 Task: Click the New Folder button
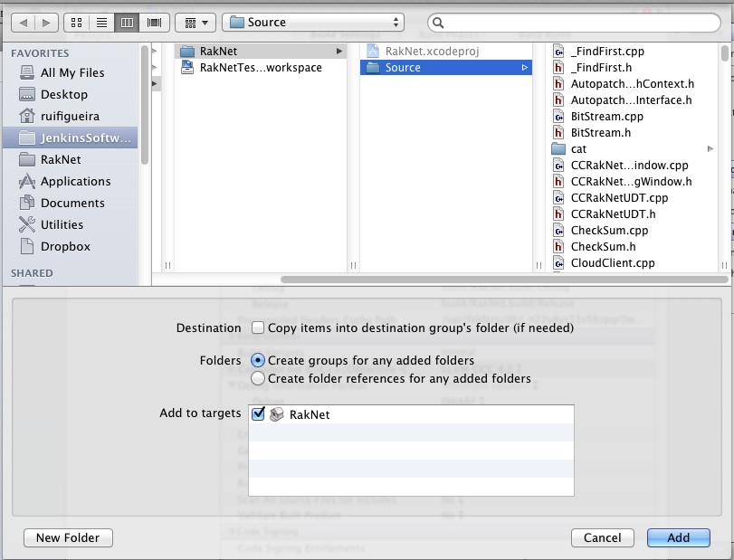coord(62,537)
